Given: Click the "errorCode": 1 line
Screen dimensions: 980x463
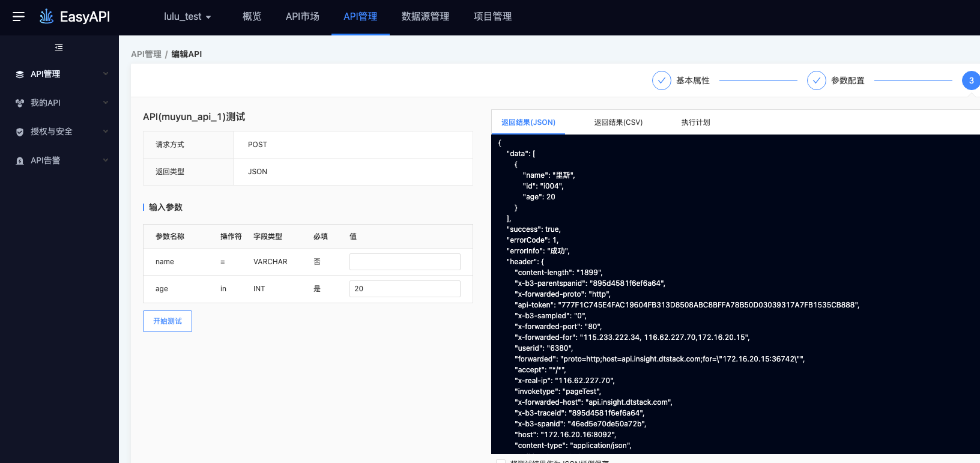Looking at the screenshot, I should click(x=533, y=240).
